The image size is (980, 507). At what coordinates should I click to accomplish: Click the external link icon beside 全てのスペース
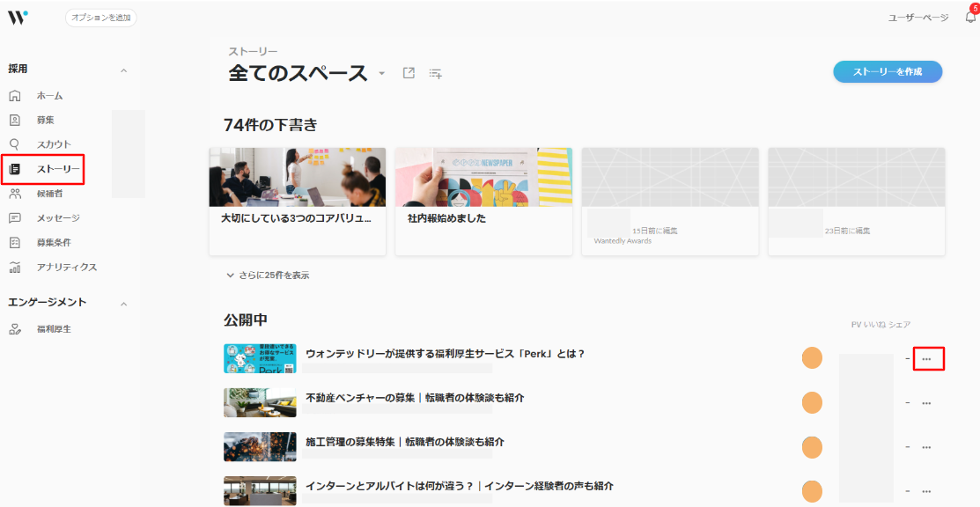click(x=409, y=73)
